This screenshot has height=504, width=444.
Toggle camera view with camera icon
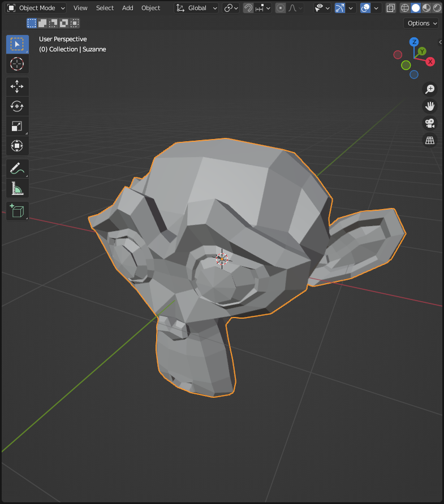click(x=430, y=123)
